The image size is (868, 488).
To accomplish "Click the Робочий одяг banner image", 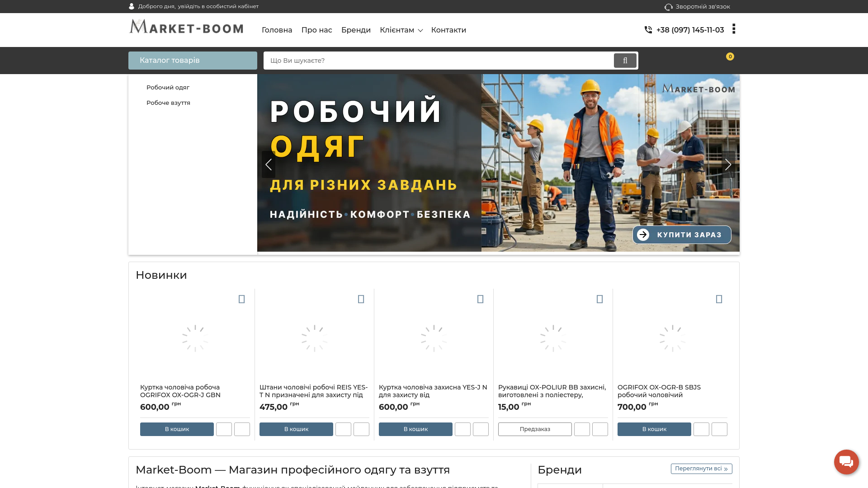I will pyautogui.click(x=498, y=163).
